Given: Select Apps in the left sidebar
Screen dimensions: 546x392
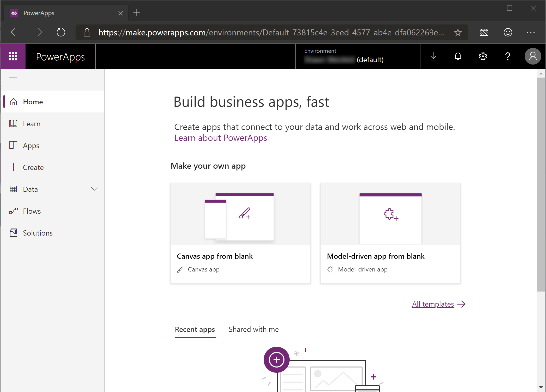Looking at the screenshot, I should tap(31, 145).
